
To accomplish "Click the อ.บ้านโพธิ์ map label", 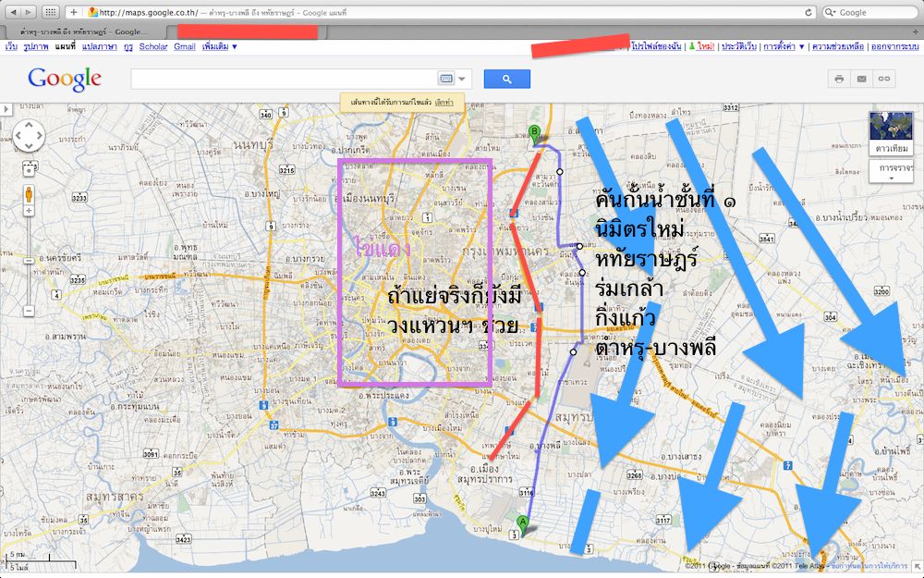I will tap(891, 451).
